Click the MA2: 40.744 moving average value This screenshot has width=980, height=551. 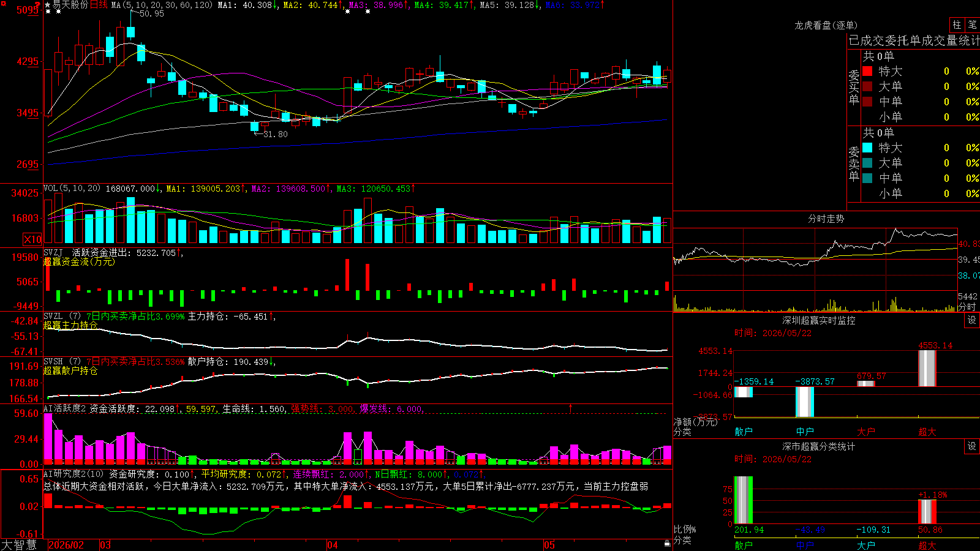[x=313, y=5]
